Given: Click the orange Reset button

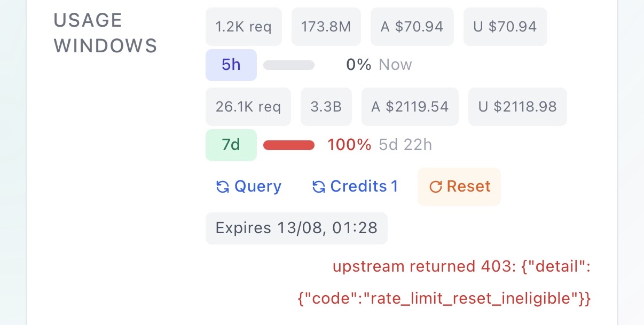Looking at the screenshot, I should tap(459, 187).
